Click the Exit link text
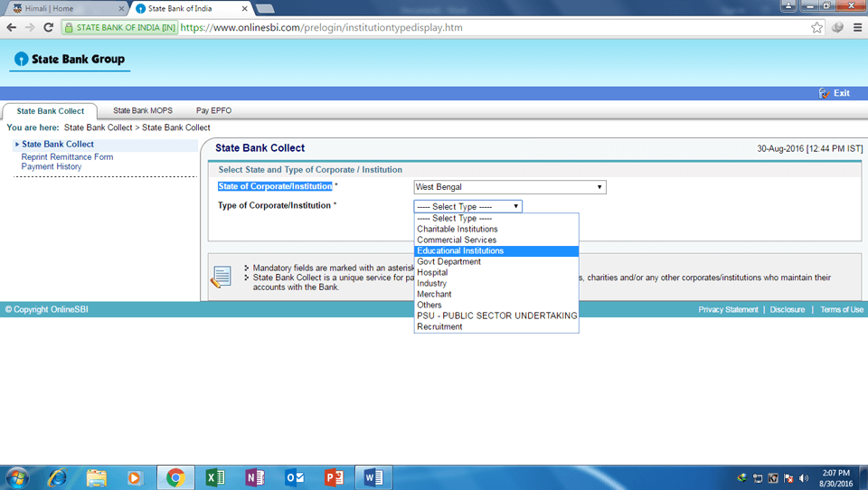 tap(842, 93)
